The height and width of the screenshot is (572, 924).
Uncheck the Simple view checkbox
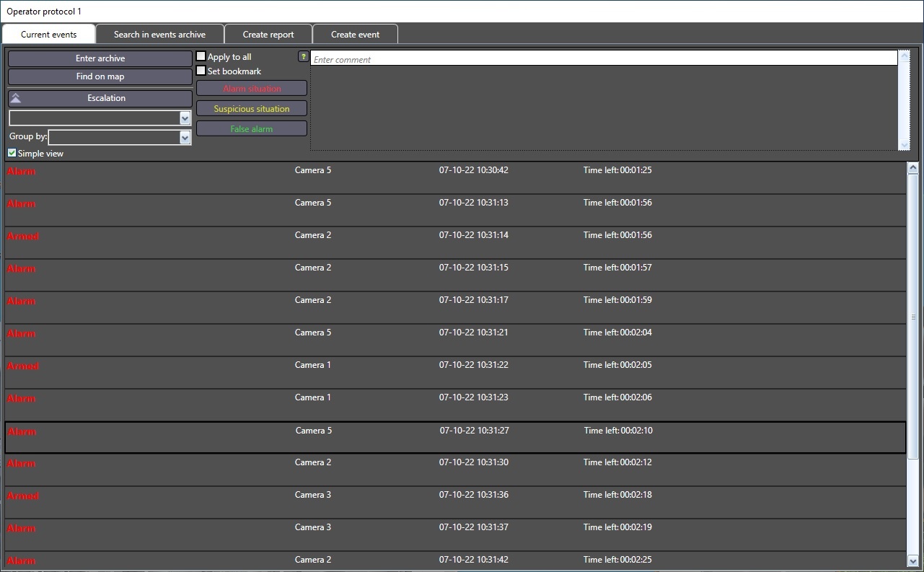click(x=12, y=153)
